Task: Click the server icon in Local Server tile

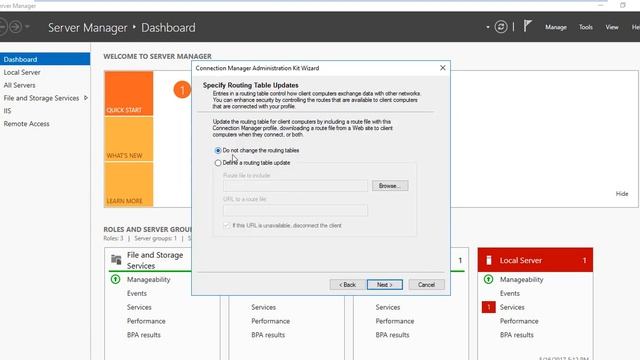Action: 489,260
